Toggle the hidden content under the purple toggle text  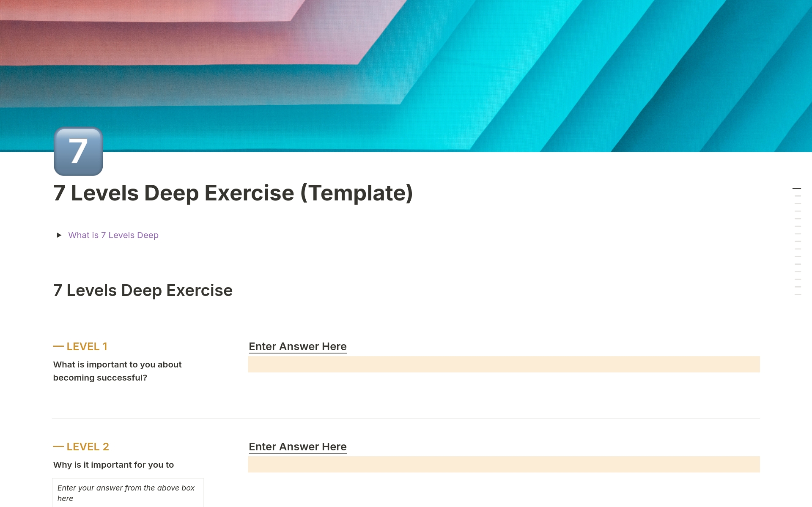click(113, 235)
